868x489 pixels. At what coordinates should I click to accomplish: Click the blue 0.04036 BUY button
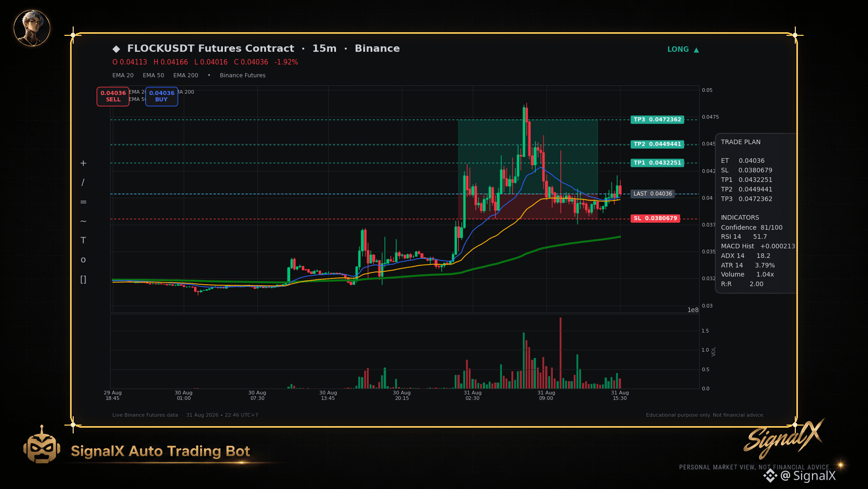(161, 97)
